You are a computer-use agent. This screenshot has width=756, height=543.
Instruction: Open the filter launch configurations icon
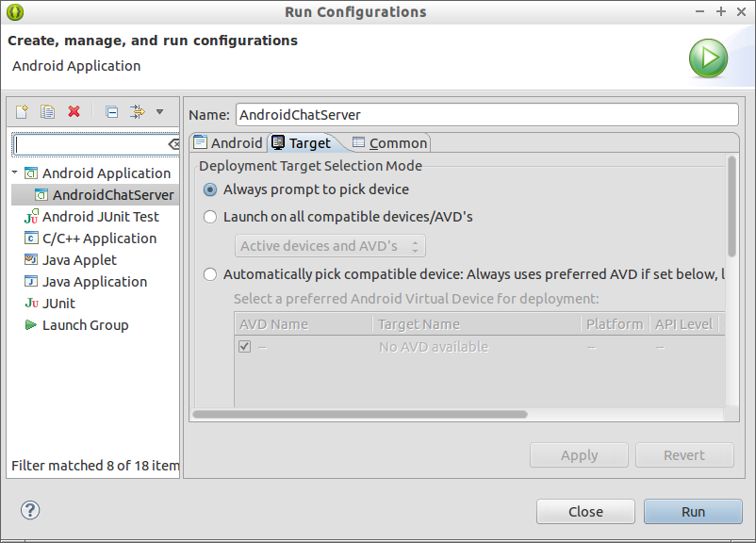[x=138, y=112]
